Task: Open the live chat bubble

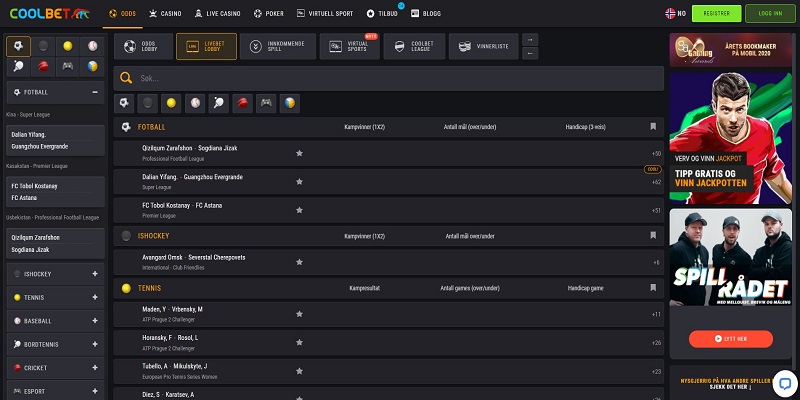Action: pos(785,383)
